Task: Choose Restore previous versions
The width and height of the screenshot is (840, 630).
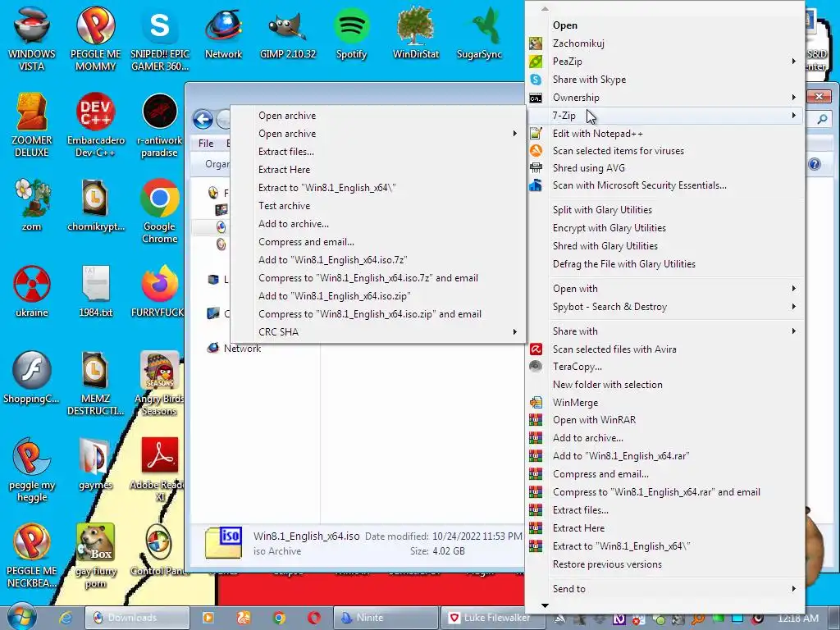Action: (607, 564)
